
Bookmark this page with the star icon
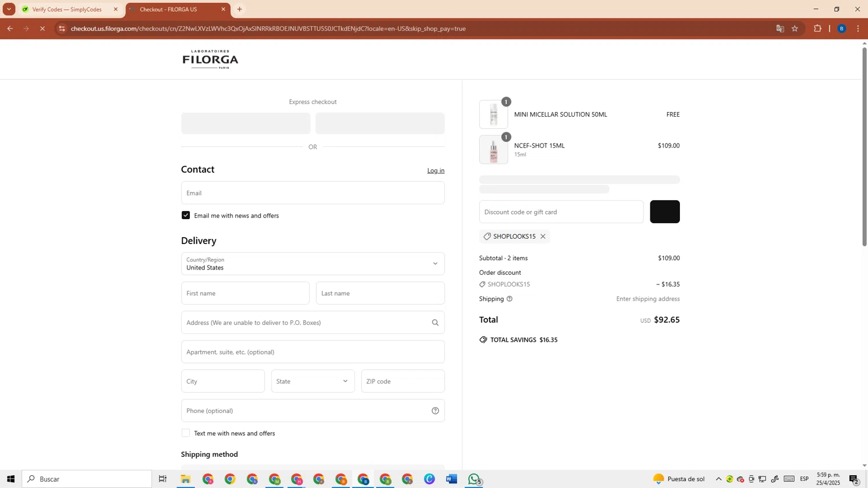pyautogui.click(x=795, y=28)
